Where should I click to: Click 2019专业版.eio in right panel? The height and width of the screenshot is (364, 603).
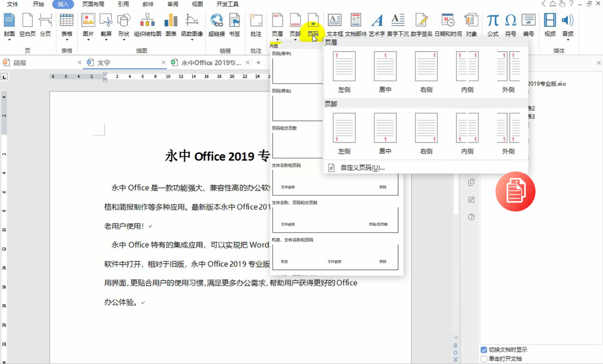[547, 84]
